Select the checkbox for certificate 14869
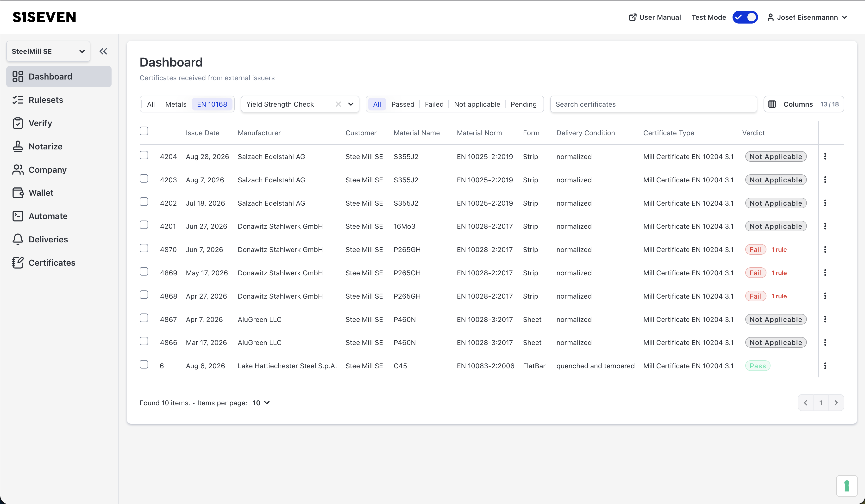This screenshot has height=504, width=865. click(x=144, y=271)
